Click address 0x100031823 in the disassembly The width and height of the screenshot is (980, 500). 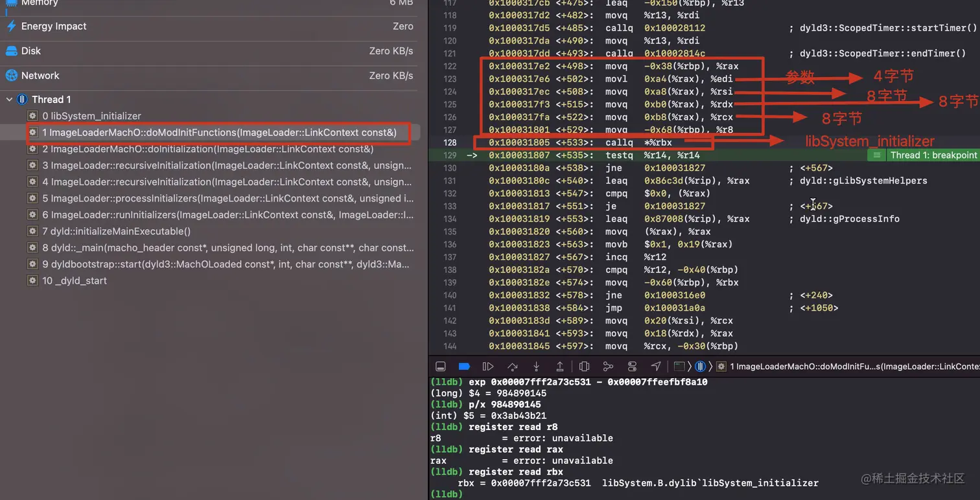(x=519, y=245)
